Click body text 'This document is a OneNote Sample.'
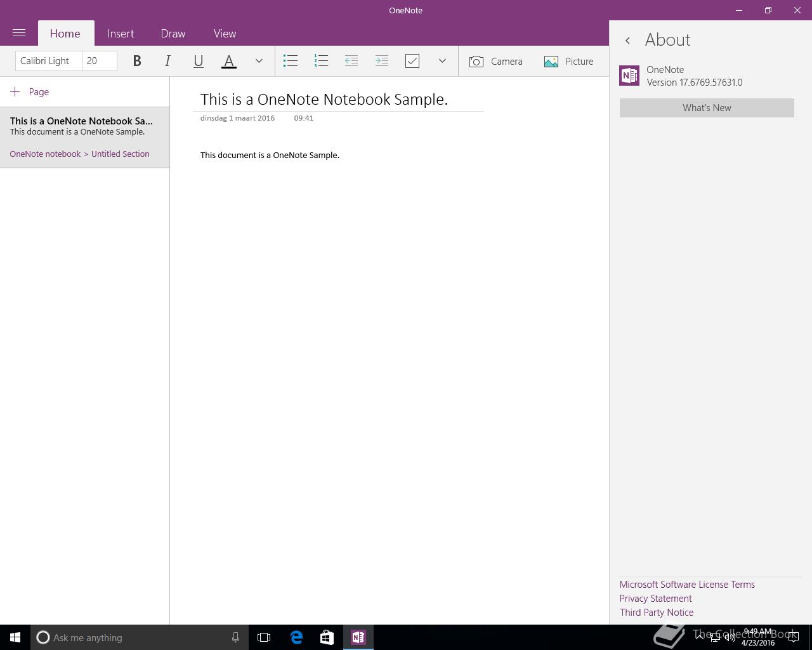 click(270, 156)
